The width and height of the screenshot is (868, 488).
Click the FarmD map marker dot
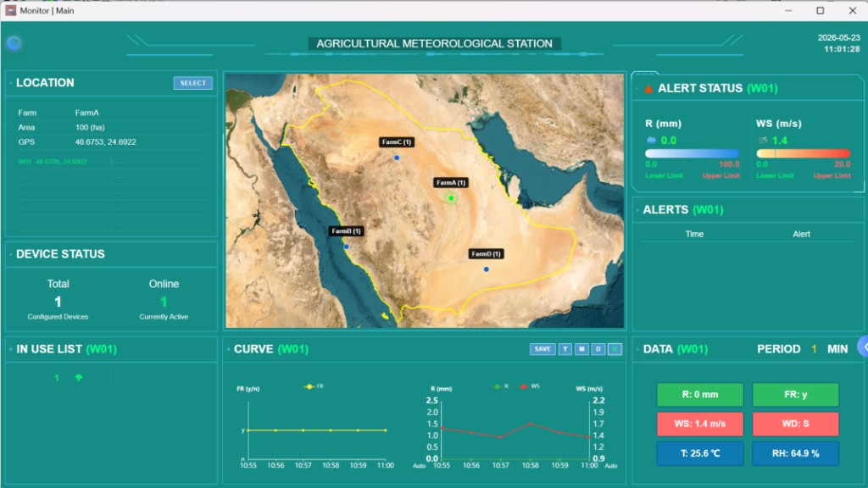tap(486, 269)
